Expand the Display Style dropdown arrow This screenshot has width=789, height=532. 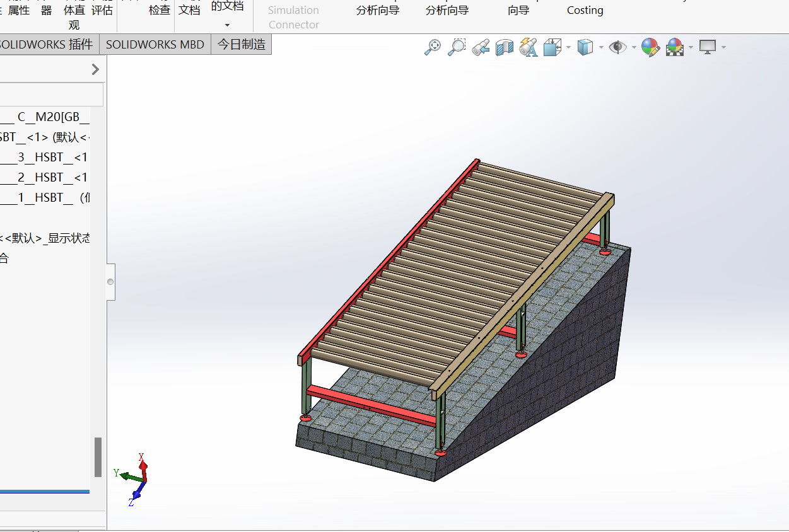pos(601,47)
